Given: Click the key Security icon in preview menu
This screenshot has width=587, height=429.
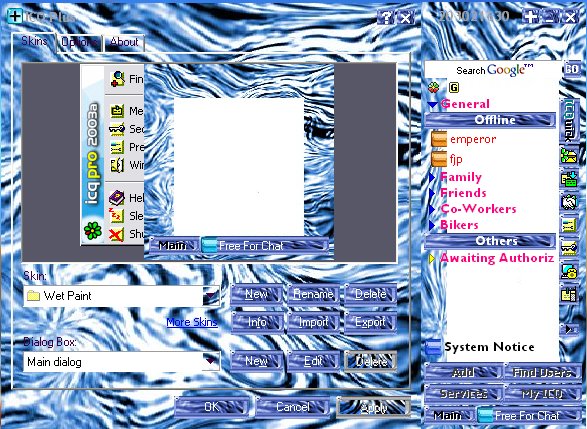Looking at the screenshot, I should (117, 129).
